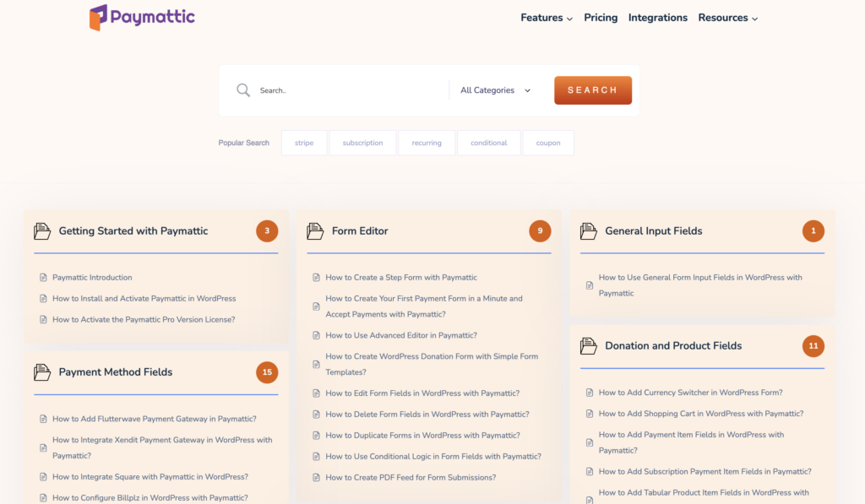865x504 pixels.
Task: Open How to Use Advanced Editor article
Action: (401, 335)
